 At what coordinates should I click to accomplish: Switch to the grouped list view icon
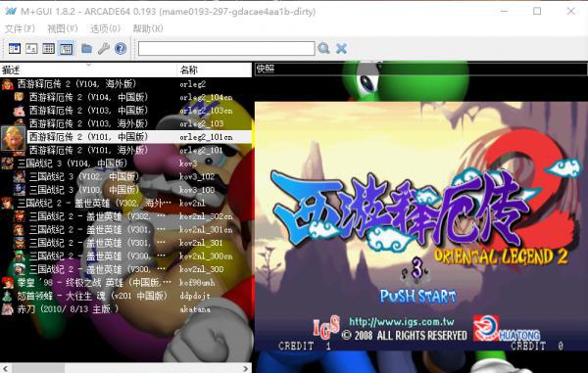66,48
